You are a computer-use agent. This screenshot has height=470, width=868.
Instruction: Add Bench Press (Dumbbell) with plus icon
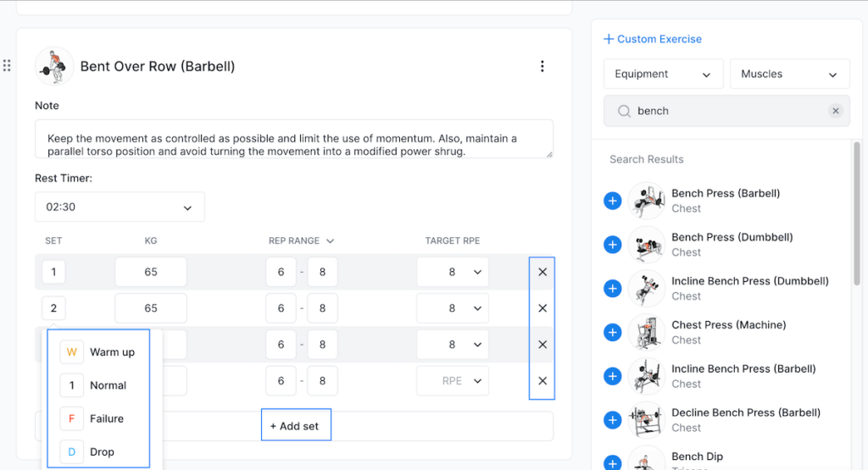tap(612, 245)
